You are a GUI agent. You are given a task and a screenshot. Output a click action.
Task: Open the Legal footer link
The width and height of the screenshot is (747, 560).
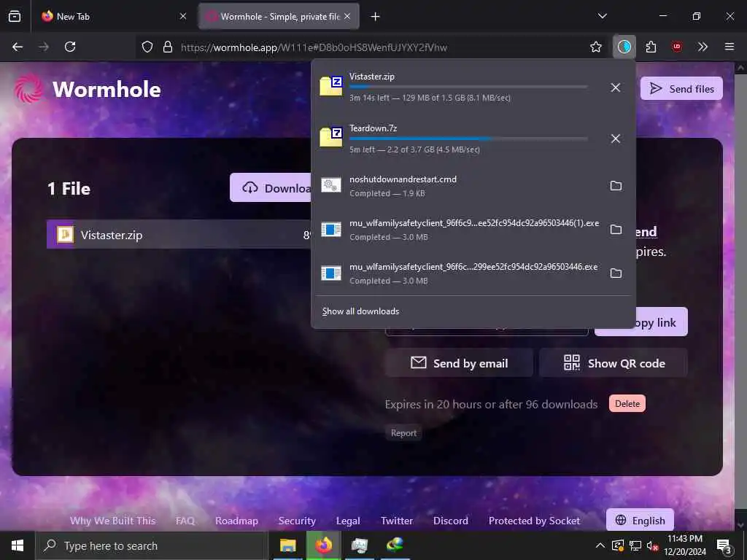[x=348, y=521]
